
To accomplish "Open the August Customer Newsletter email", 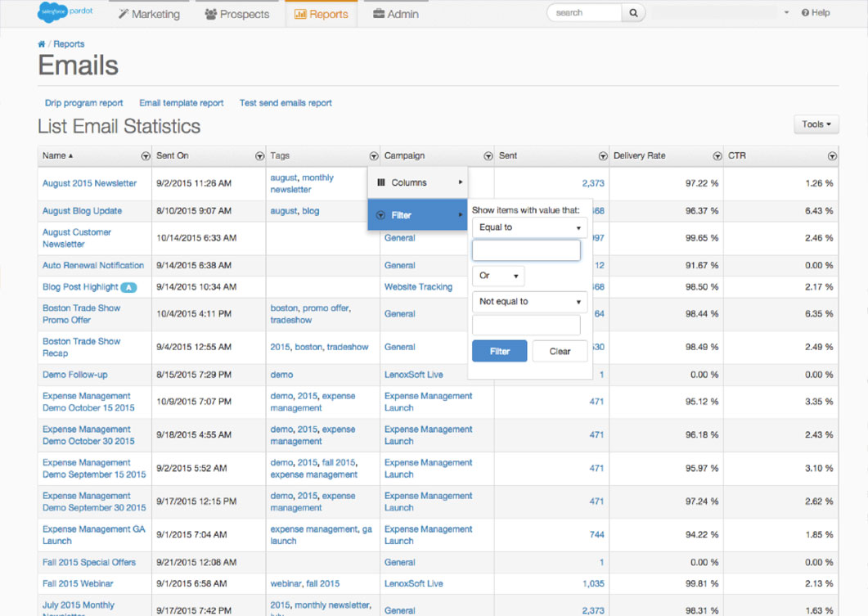I will tap(77, 239).
